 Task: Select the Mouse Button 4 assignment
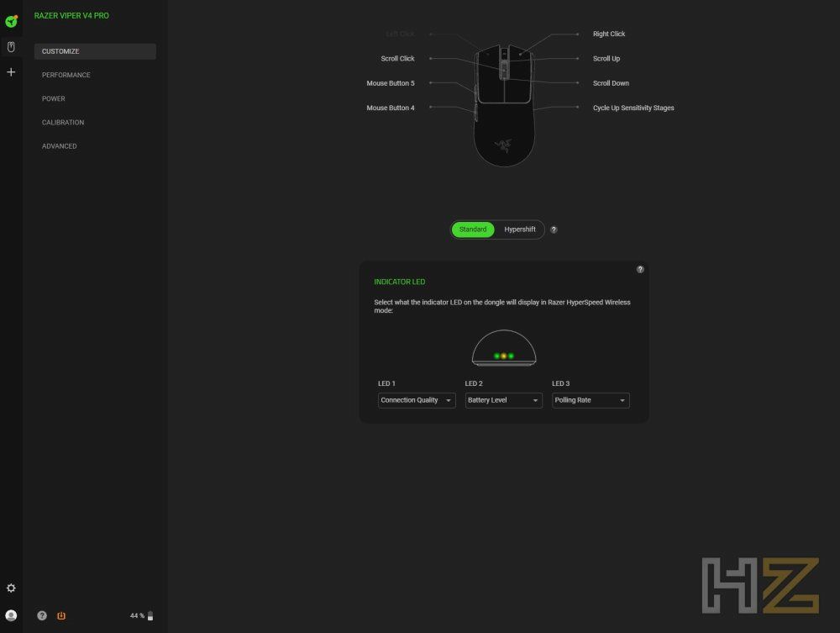pos(391,108)
